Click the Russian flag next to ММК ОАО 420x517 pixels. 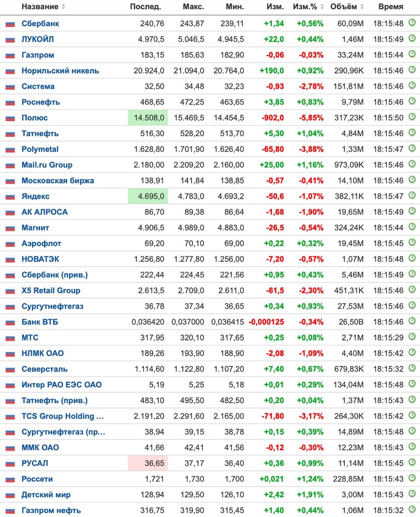pos(10,448)
